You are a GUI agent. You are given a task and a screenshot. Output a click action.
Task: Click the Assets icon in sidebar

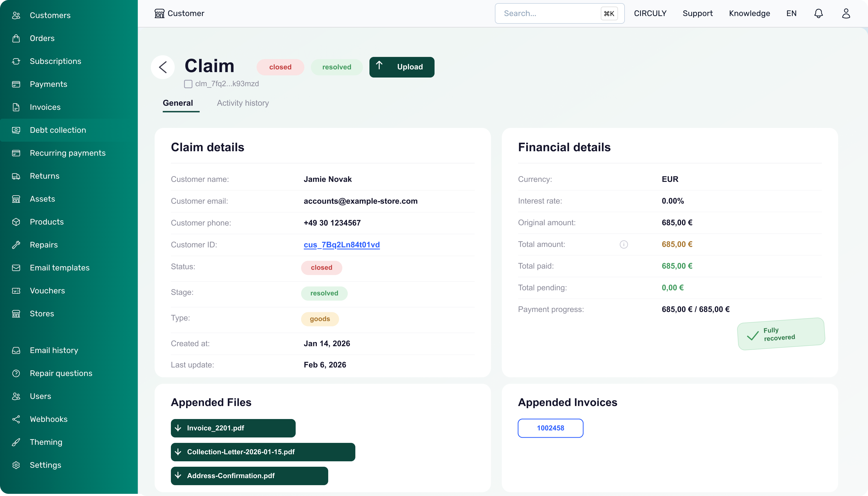[16, 199]
